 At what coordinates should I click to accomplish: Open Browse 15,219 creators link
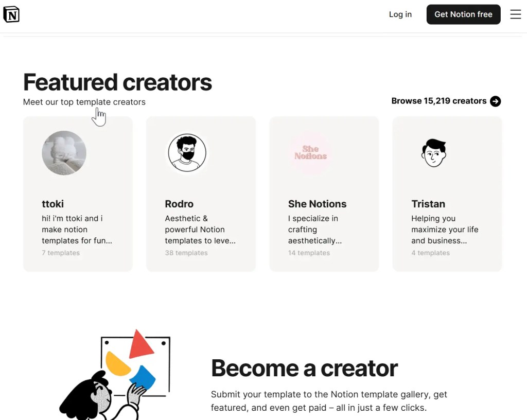438,101
